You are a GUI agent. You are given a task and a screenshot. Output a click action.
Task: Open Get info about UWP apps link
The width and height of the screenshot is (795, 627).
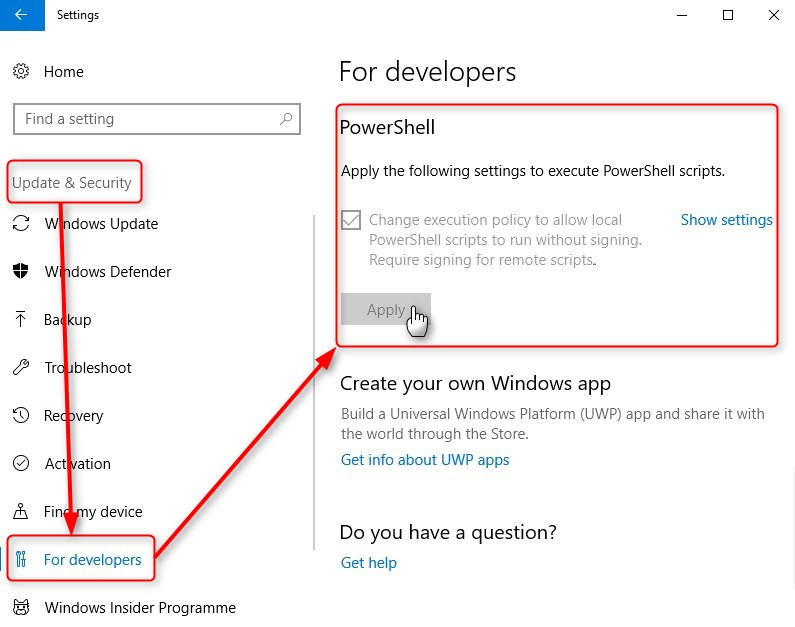click(425, 460)
